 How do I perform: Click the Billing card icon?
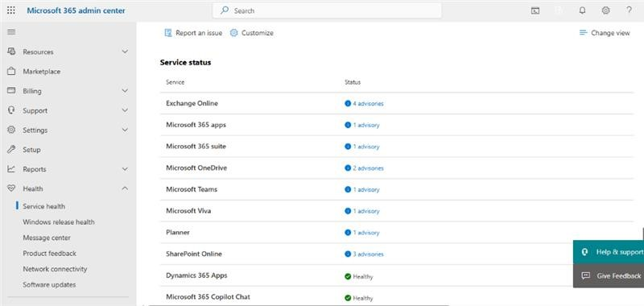11,91
